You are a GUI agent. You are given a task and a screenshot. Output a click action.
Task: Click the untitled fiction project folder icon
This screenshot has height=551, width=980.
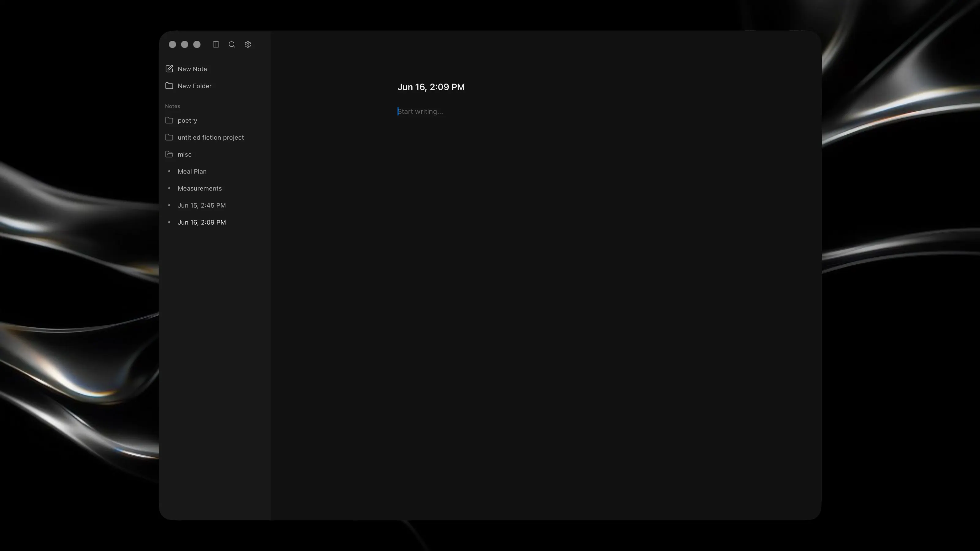(169, 137)
